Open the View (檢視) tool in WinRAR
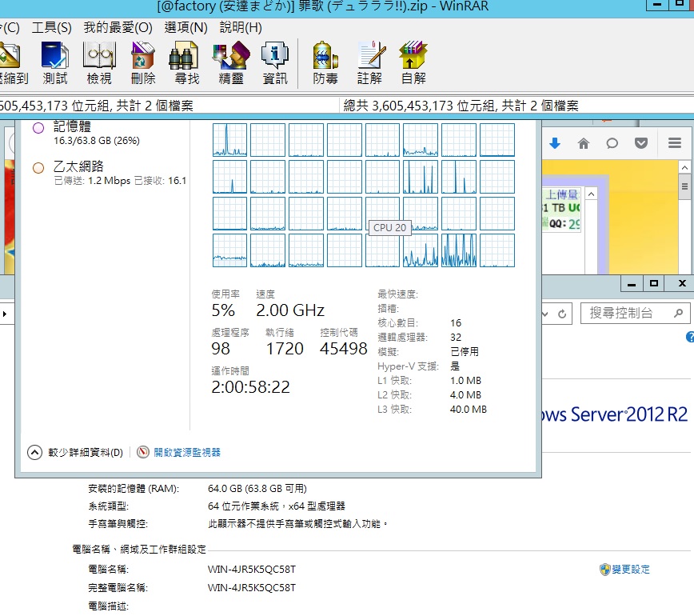This screenshot has width=694, height=616. [x=98, y=62]
